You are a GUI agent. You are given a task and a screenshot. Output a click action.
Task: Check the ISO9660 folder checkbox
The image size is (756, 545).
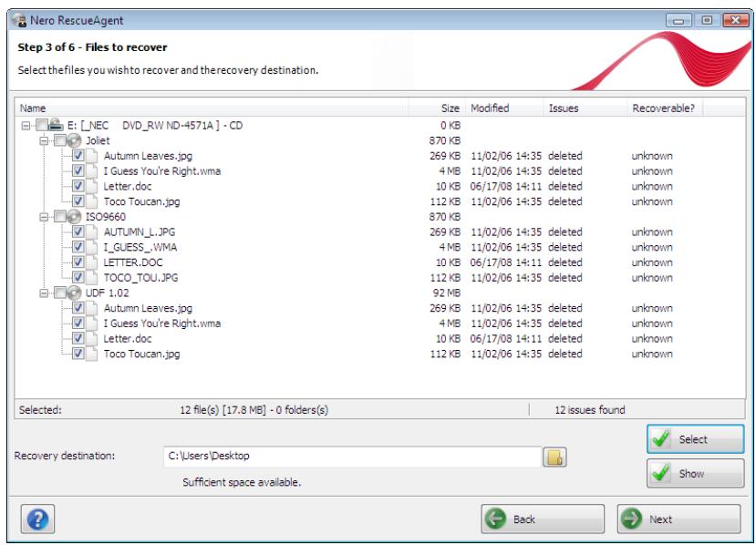(x=60, y=217)
